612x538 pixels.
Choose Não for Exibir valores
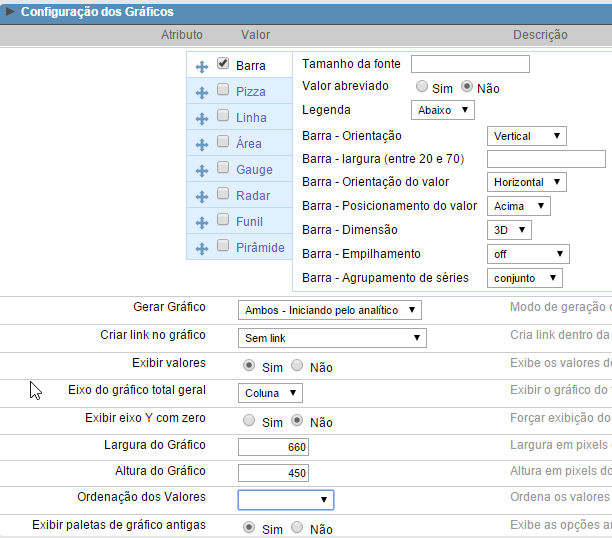[x=296, y=367]
